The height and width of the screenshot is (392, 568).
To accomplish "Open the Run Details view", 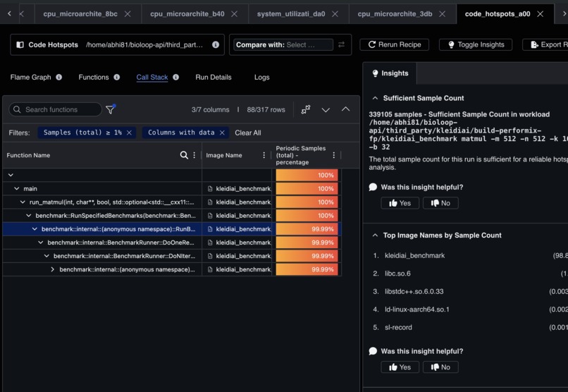I will pos(214,77).
